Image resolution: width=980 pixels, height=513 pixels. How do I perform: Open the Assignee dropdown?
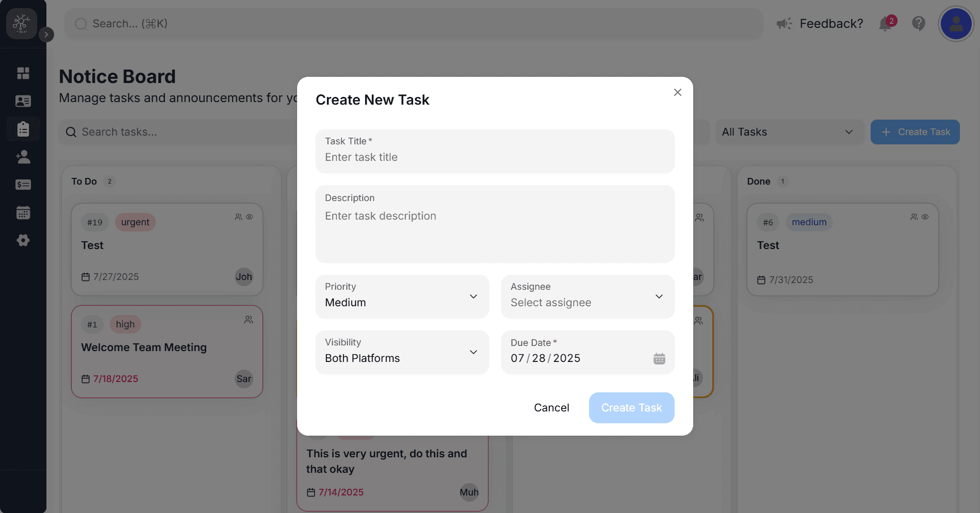tap(587, 296)
